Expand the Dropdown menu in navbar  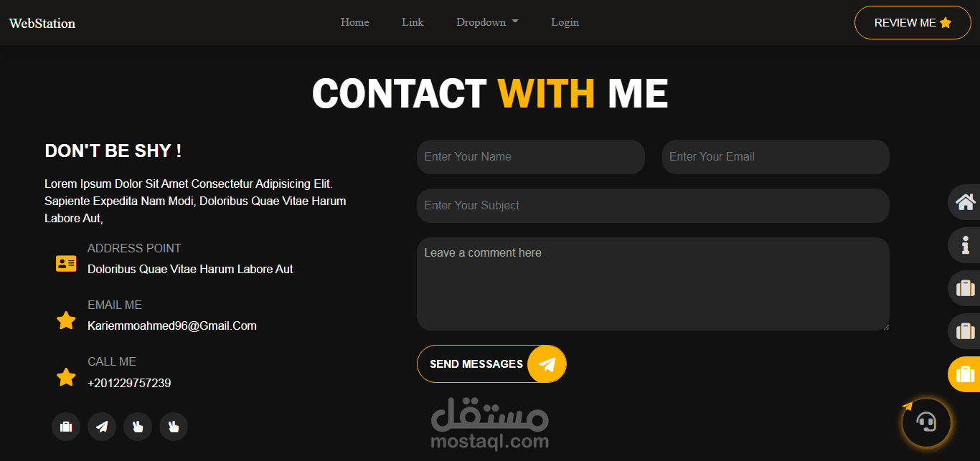[487, 22]
